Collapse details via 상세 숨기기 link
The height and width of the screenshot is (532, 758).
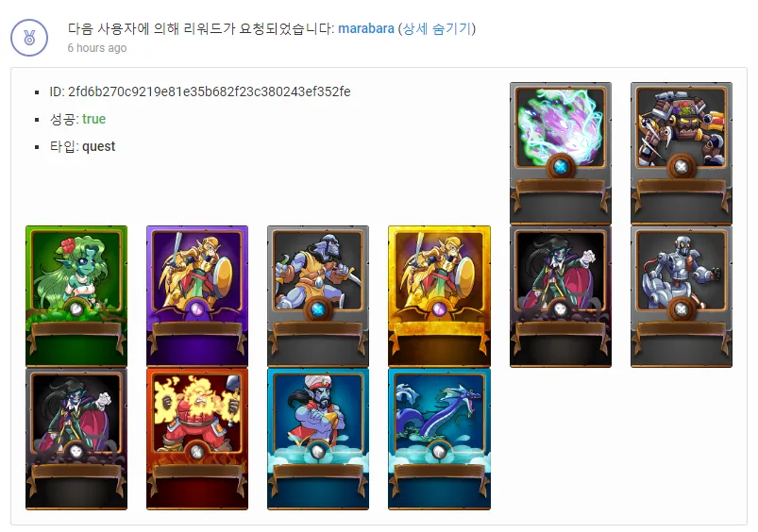pyautogui.click(x=437, y=28)
